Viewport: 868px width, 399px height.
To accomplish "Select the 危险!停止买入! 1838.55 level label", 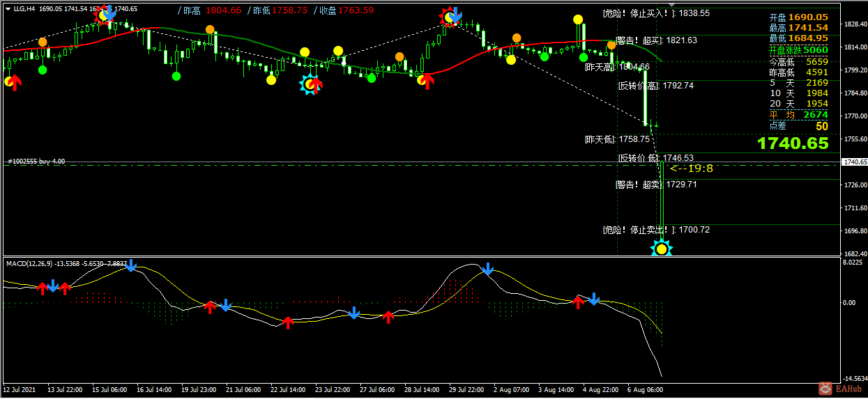I will pyautogui.click(x=656, y=13).
